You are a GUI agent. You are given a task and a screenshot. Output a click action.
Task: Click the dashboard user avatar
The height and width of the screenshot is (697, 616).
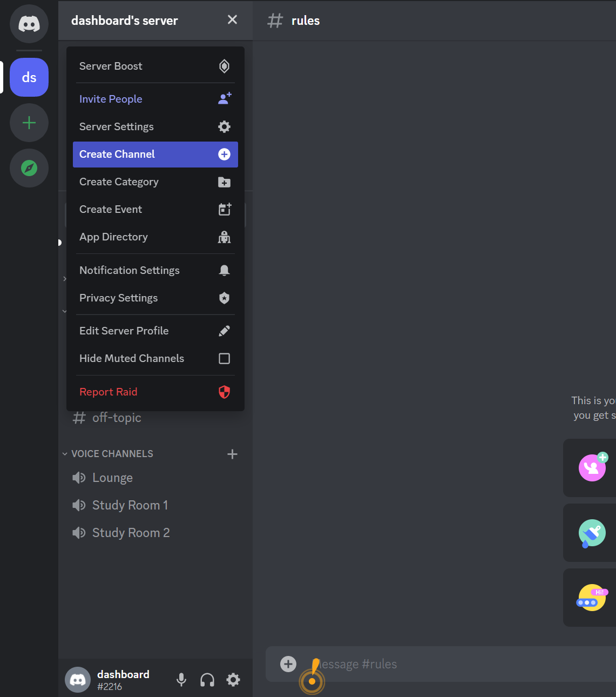click(78, 680)
